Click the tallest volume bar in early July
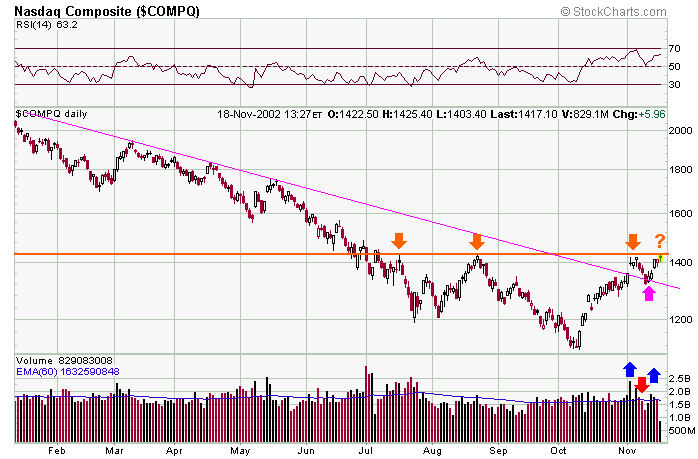Viewport: 698px width, 459px height. [x=366, y=404]
